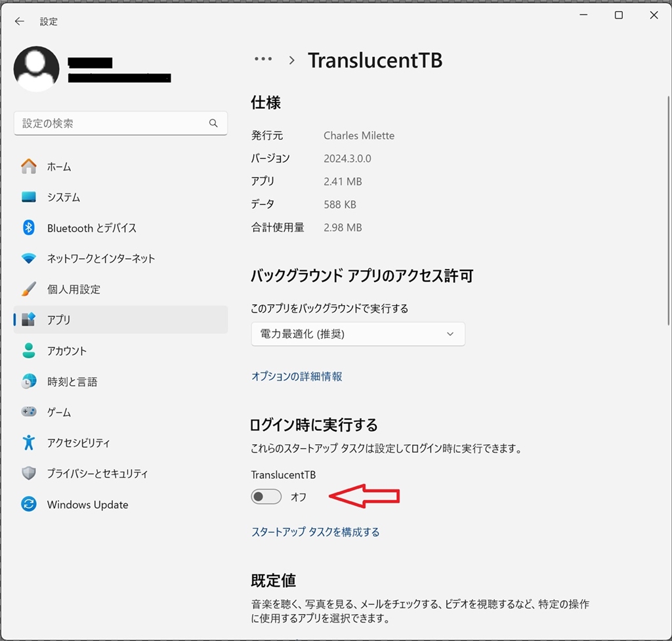Click publisher name Charles Milette
Screen dimensions: 672x641
(359, 135)
